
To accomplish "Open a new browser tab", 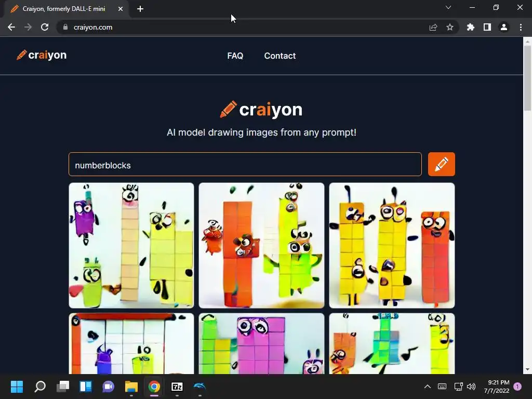I will point(140,9).
